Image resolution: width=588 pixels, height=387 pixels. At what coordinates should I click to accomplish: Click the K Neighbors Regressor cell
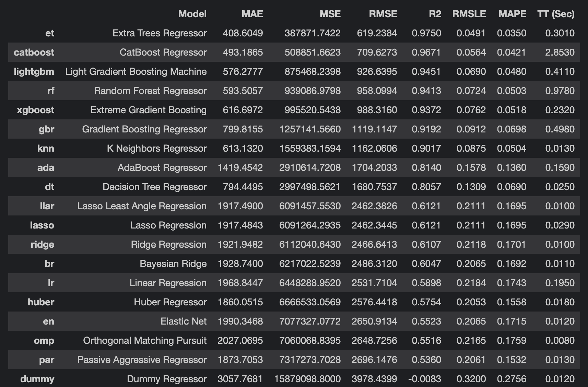point(157,148)
